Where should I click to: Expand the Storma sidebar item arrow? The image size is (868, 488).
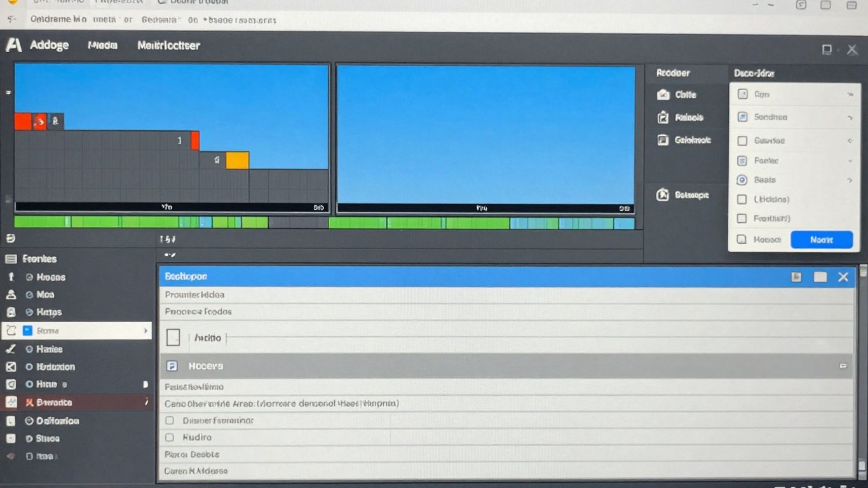pos(146,330)
